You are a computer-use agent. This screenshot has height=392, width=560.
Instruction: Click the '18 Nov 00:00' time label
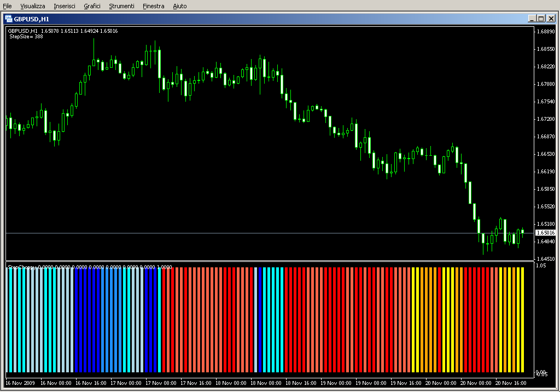(x=231, y=383)
